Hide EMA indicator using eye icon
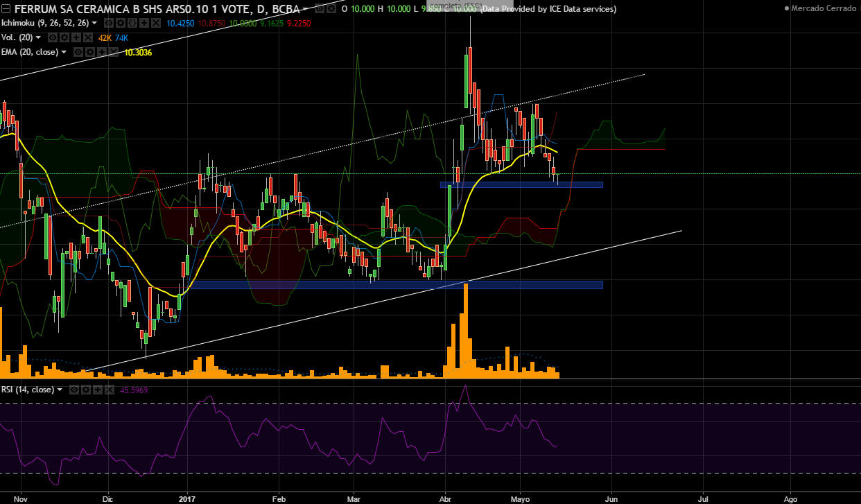 78,52
